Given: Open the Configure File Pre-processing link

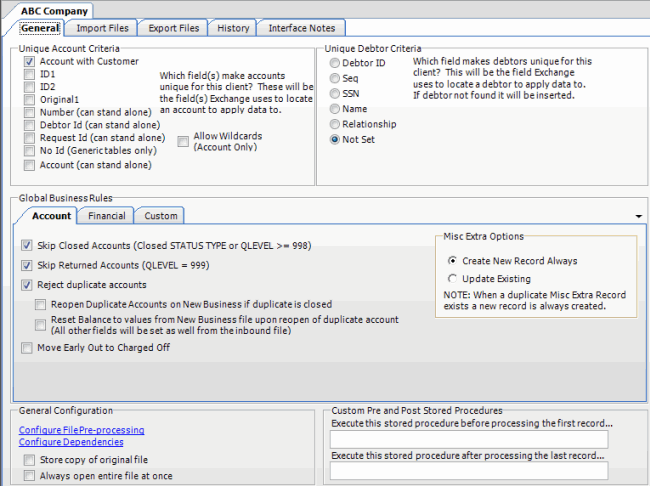Looking at the screenshot, I should click(81, 430).
